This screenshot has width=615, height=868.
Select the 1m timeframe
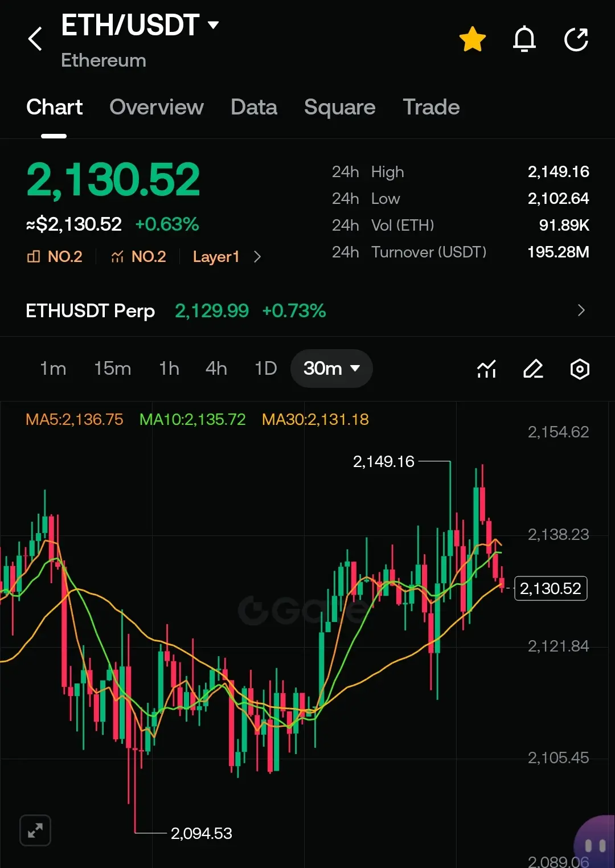(x=53, y=369)
